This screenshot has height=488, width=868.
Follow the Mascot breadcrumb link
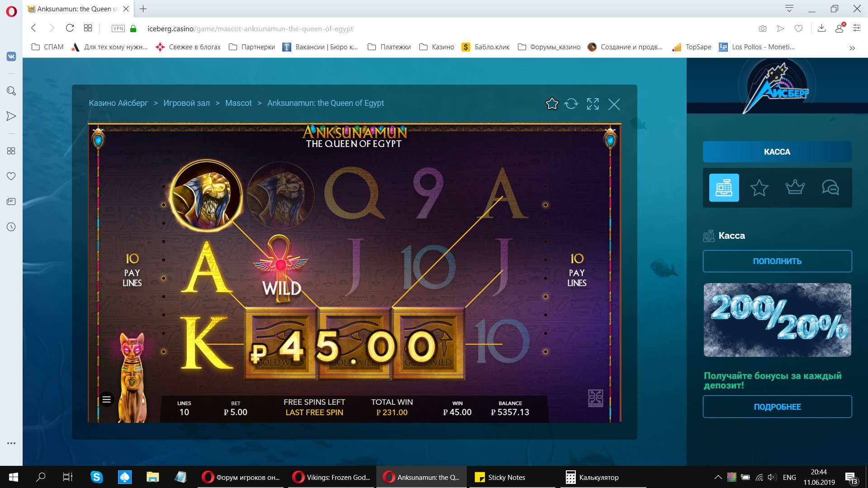pyautogui.click(x=238, y=103)
